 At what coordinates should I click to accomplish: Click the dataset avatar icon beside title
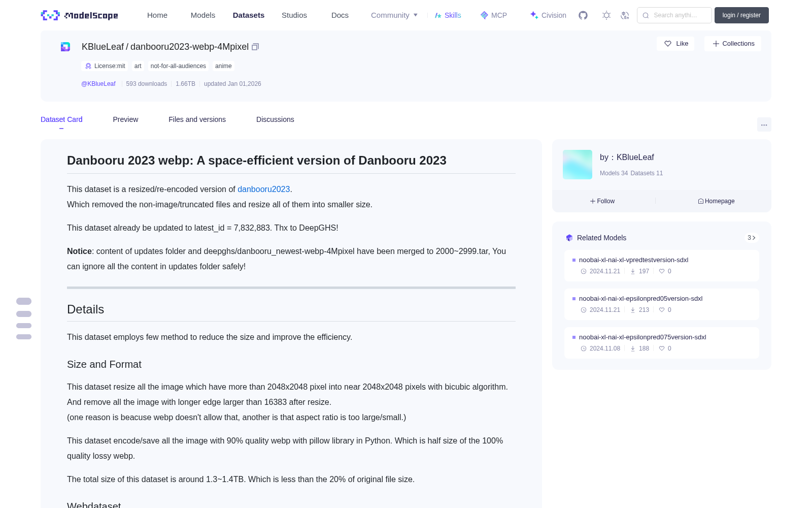pyautogui.click(x=65, y=47)
